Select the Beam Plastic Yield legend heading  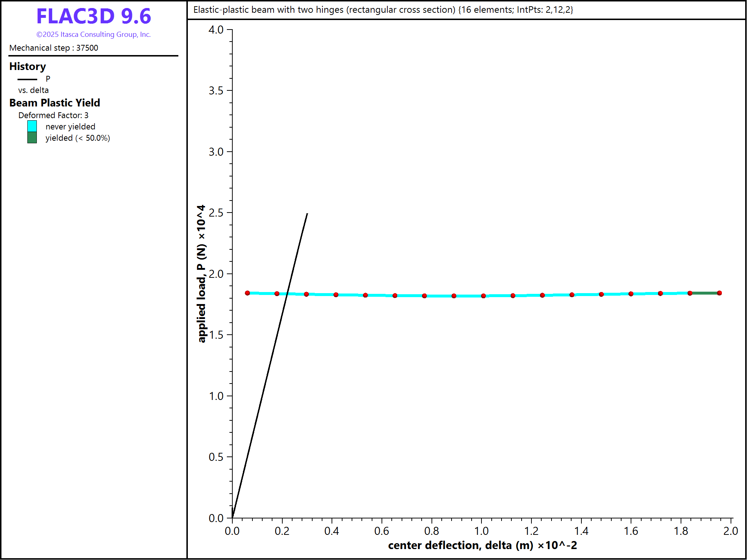click(55, 103)
